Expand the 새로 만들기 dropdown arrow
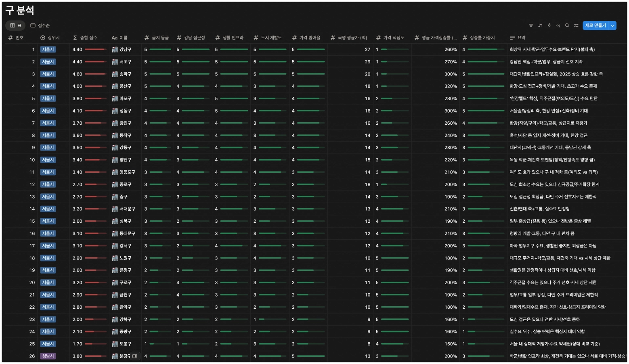This screenshot has height=364, width=629. [x=612, y=25]
